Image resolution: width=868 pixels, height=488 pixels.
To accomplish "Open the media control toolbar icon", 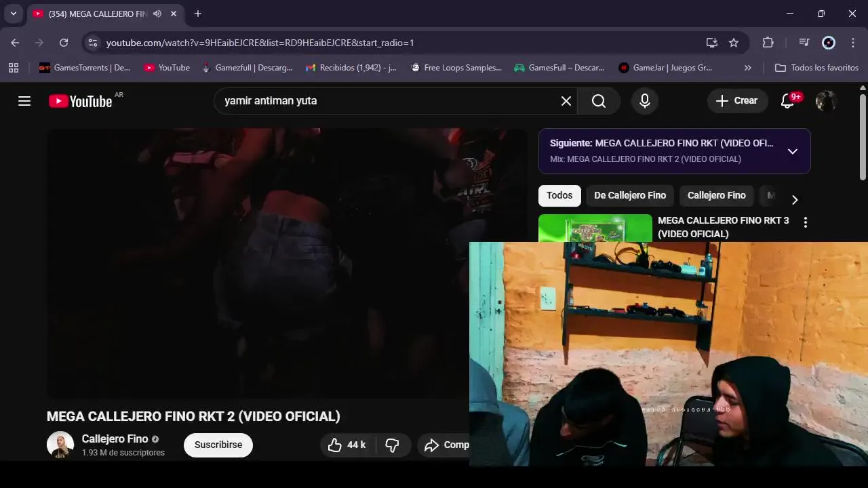I will pyautogui.click(x=804, y=43).
